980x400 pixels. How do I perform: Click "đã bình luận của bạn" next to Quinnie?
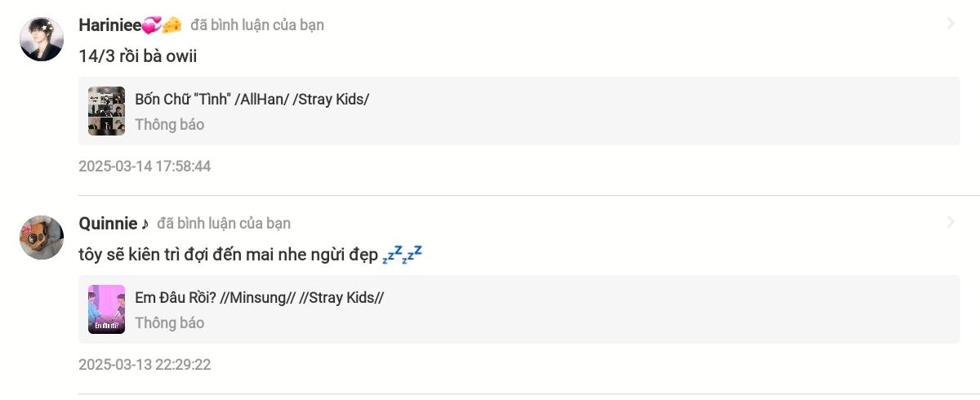[x=224, y=224]
